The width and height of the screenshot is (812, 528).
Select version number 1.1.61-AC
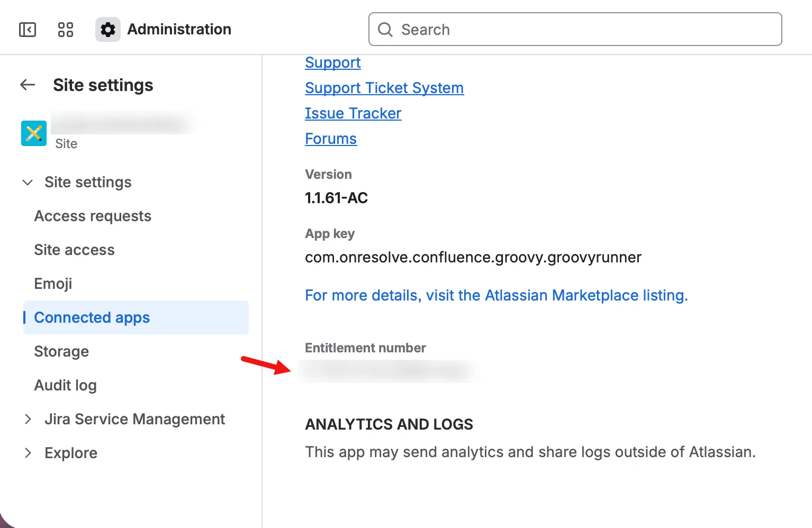337,198
